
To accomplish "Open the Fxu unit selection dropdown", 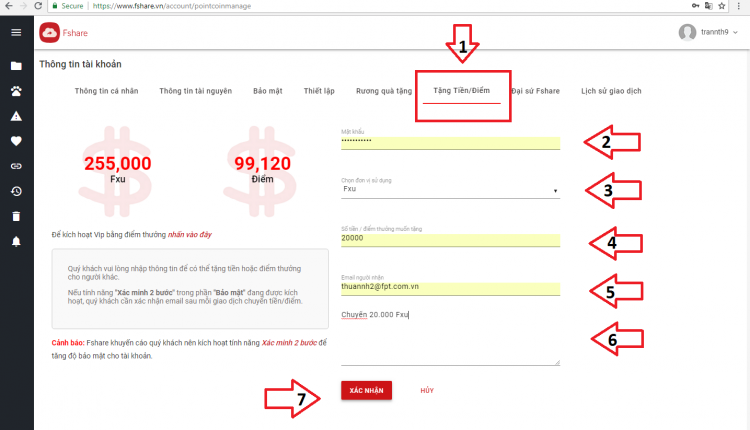I will pyautogui.click(x=450, y=189).
